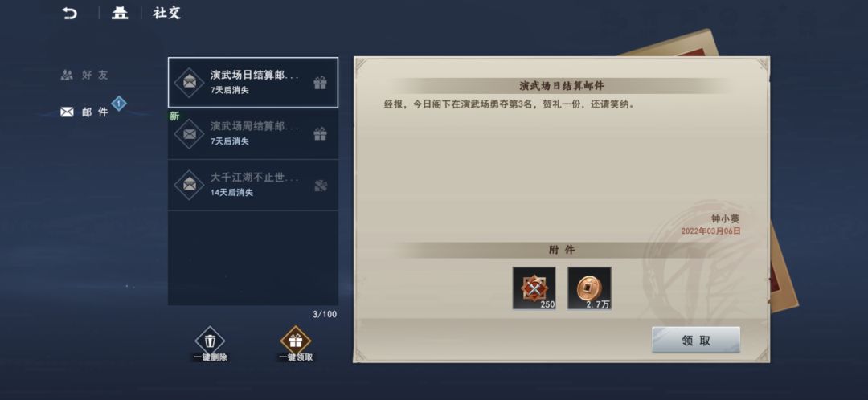The image size is (868, 400).
Task: Tap envelope icon of weekly settlement mail
Action: click(190, 134)
